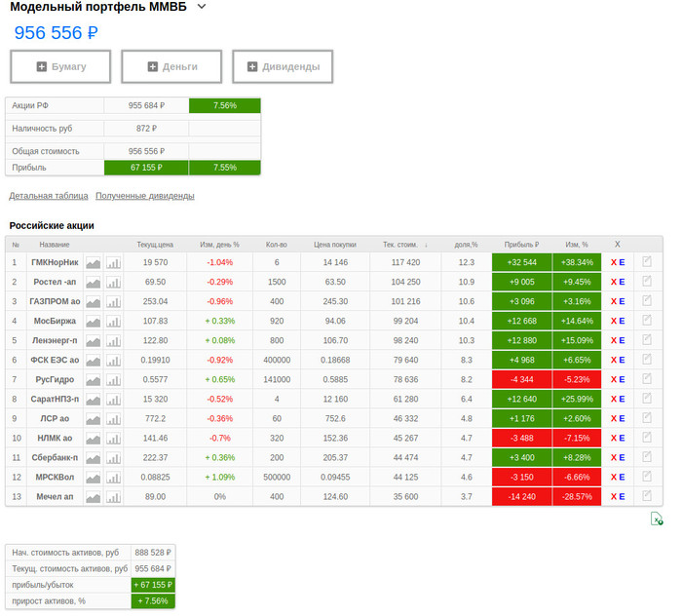Export table to Excel file
Screen dimensions: 682x616
coord(657,520)
